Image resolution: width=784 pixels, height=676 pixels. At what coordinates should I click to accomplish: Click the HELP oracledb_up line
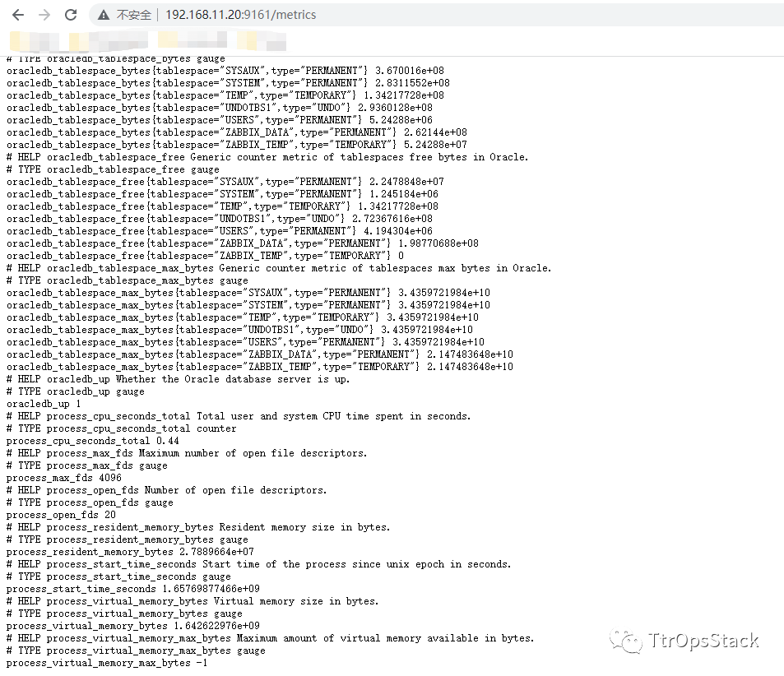pyautogui.click(x=178, y=379)
